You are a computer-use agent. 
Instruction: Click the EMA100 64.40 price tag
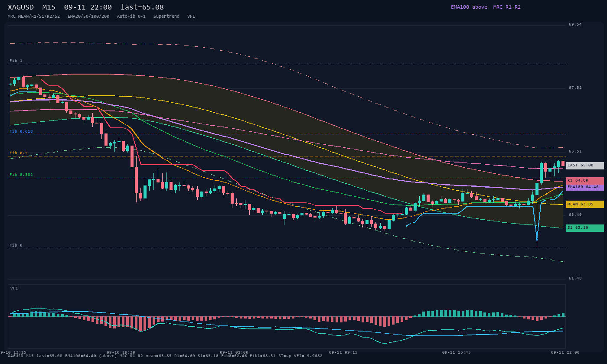(585, 187)
